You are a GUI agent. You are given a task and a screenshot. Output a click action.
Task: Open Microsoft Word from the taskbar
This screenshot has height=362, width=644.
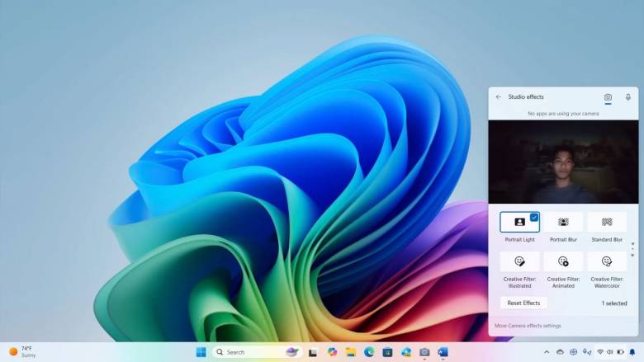pos(443,352)
